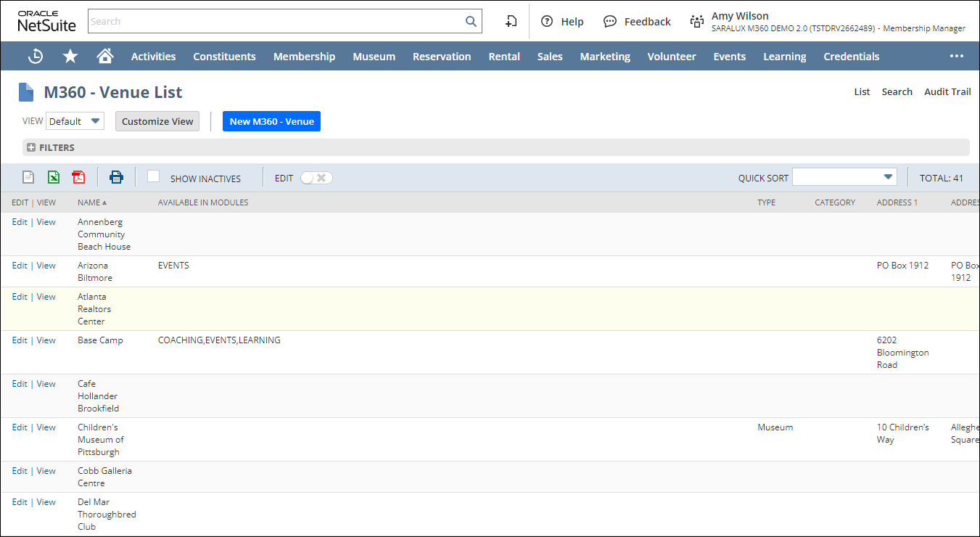Viewport: 980px width, 537px height.
Task: Open the Membership menu
Action: tap(304, 57)
